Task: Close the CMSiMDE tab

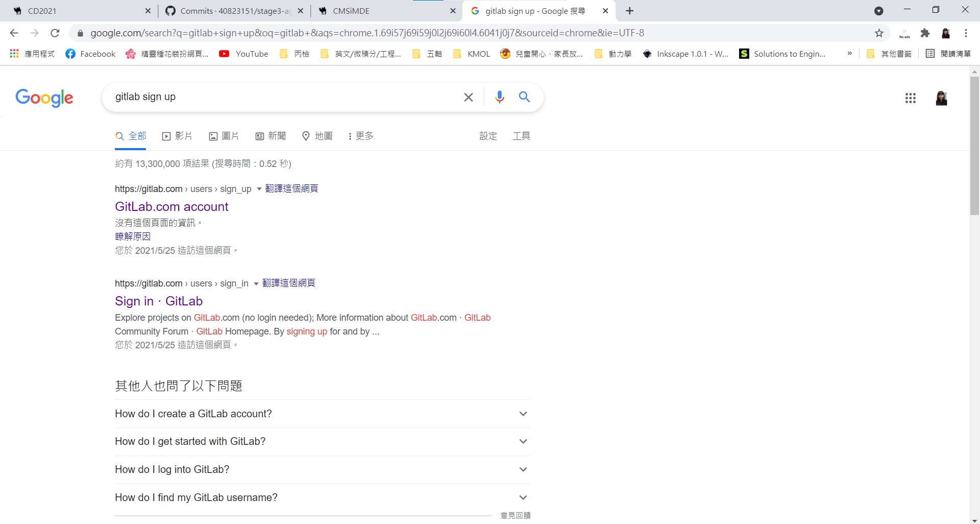Action: (x=453, y=11)
